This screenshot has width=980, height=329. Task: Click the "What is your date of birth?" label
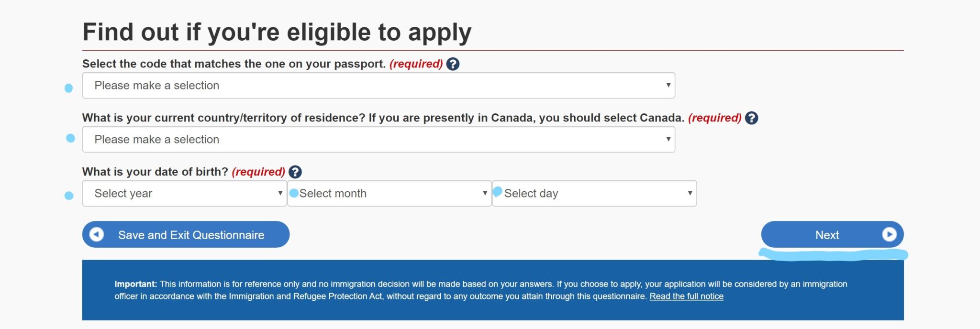155,172
